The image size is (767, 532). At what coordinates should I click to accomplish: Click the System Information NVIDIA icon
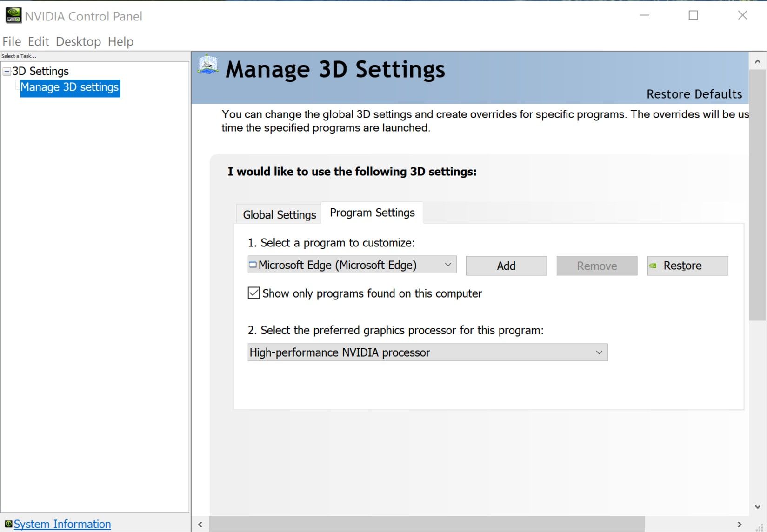(8, 524)
